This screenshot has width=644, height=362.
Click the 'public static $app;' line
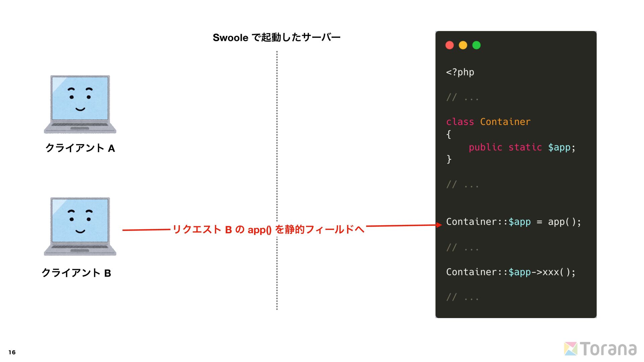(522, 147)
